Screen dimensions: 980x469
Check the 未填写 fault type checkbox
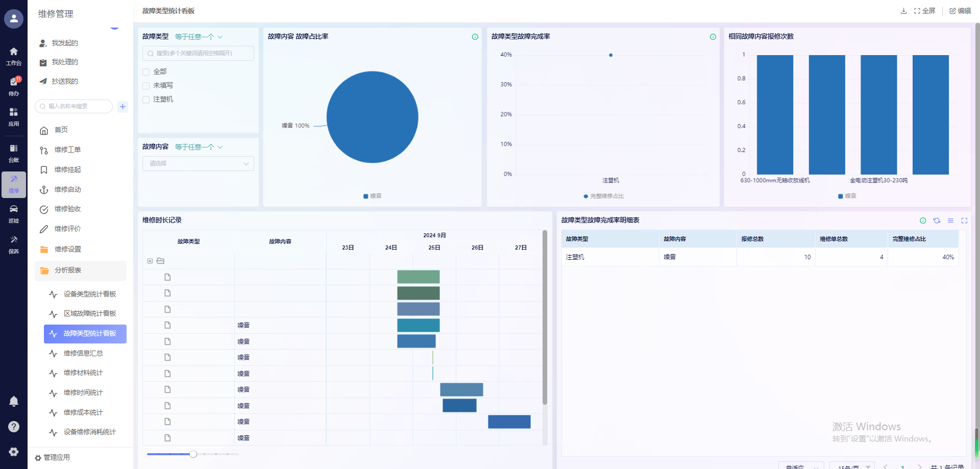click(146, 86)
